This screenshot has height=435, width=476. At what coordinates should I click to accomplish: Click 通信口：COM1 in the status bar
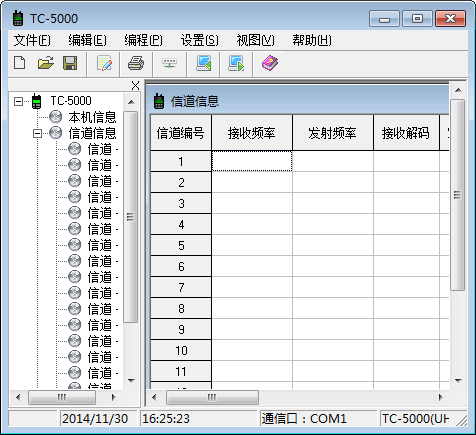coord(304,419)
